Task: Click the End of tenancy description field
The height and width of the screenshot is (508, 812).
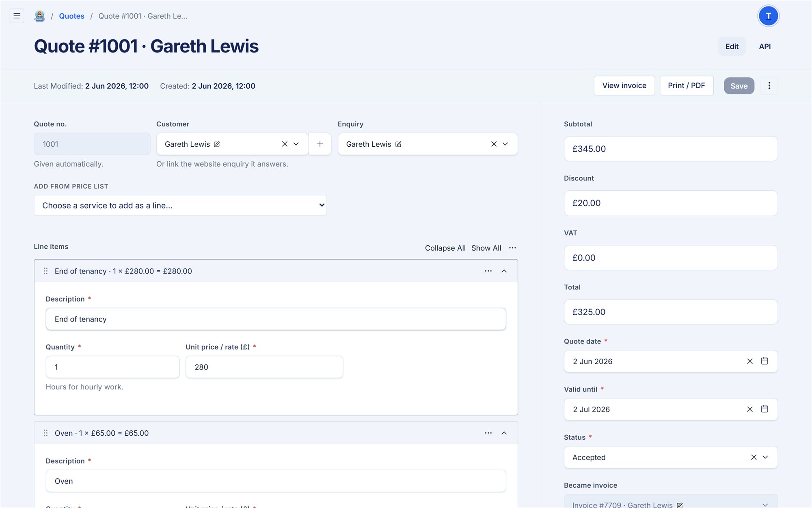Action: pos(276,319)
